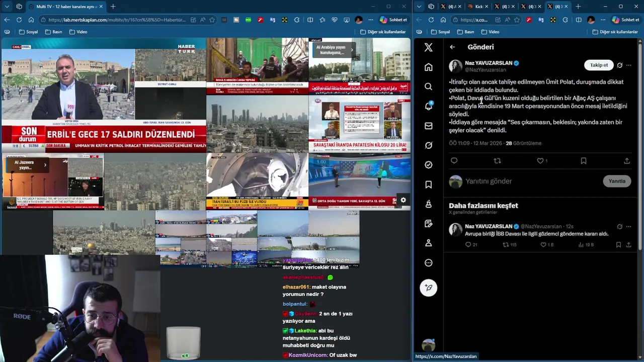This screenshot has width=644, height=362.
Task: Refresh the X page in right browser
Action: (431, 20)
